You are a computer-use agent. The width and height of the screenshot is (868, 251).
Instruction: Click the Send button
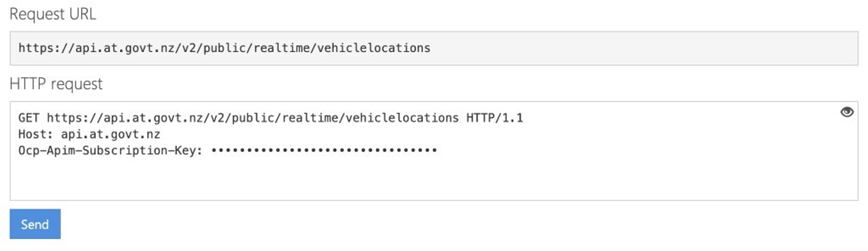coord(35,224)
